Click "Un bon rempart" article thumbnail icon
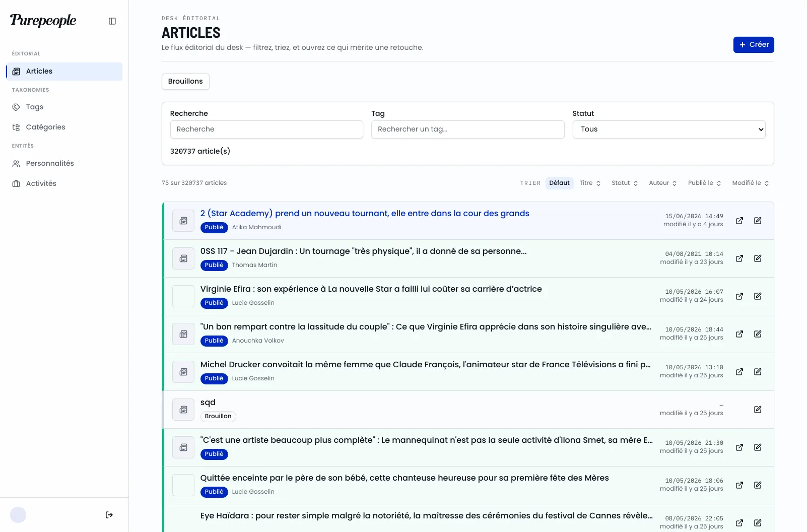807x532 pixels. 183,334
